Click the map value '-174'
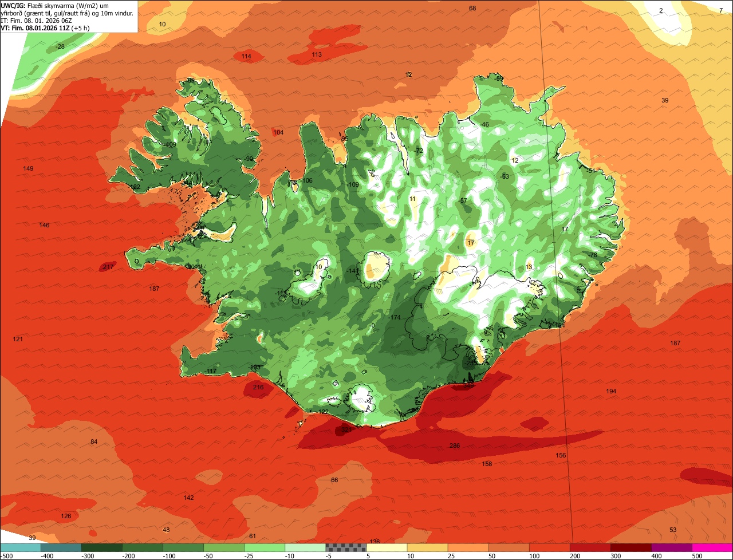The width and height of the screenshot is (733, 560). tap(395, 317)
